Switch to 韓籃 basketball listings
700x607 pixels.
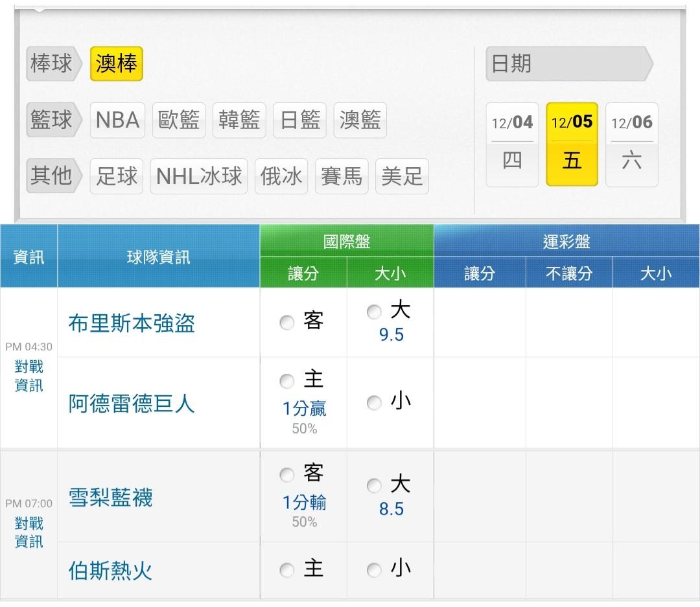coord(239,120)
